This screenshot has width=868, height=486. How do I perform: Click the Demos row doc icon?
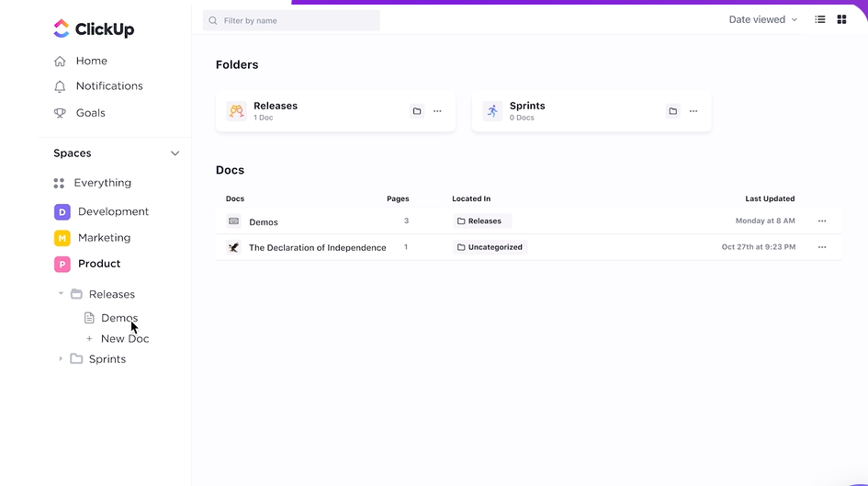click(x=233, y=220)
